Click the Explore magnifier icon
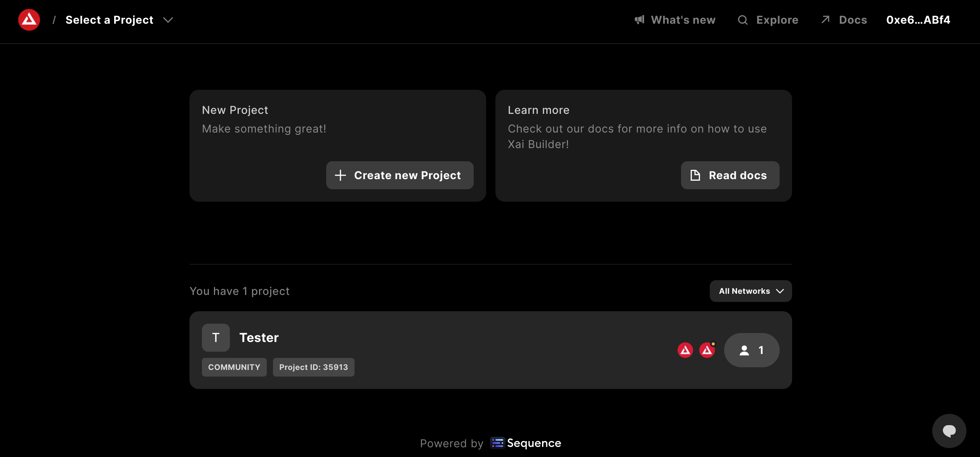Screen dimensions: 980x457 [x=743, y=20]
